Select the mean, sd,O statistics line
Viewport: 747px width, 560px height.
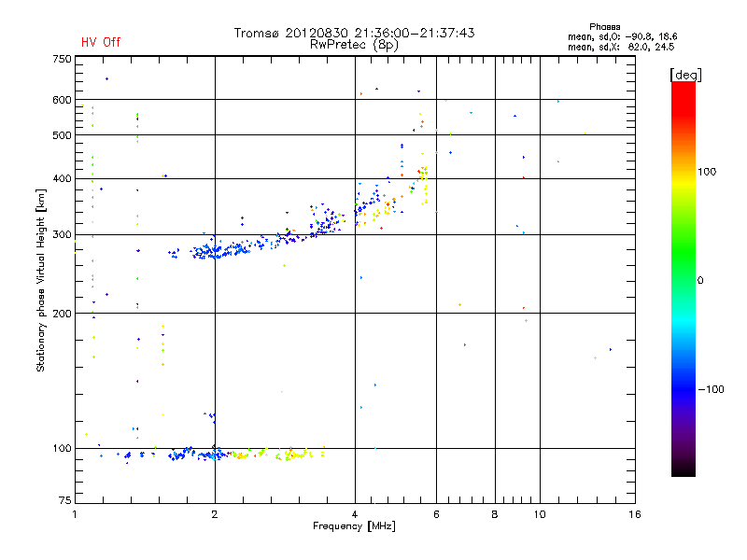tap(621, 36)
